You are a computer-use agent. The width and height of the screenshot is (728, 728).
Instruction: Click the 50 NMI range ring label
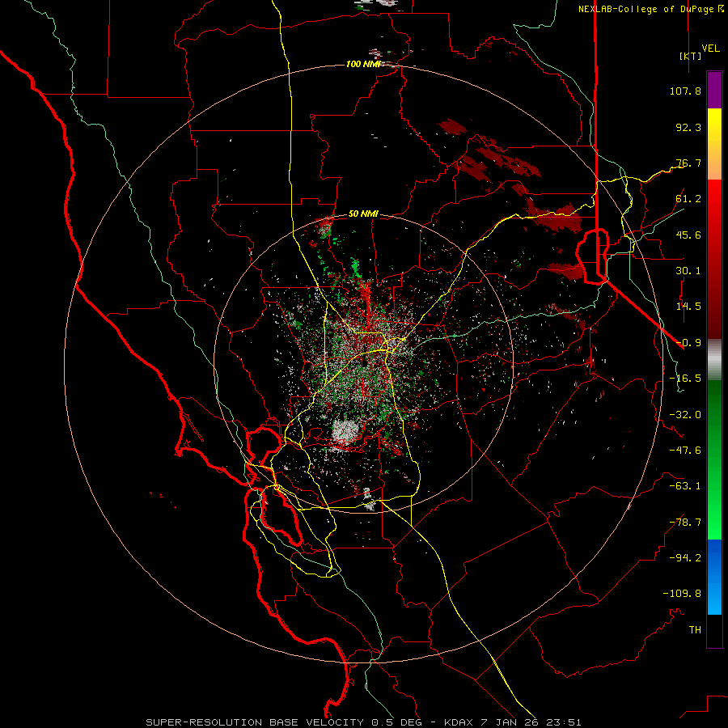363,214
